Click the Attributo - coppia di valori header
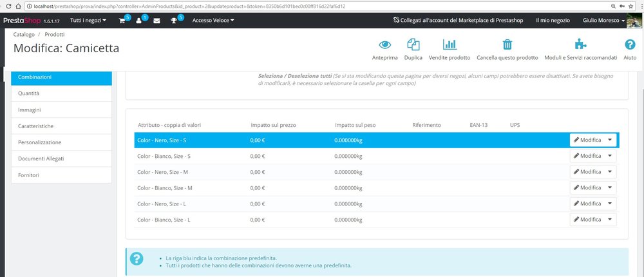The width and height of the screenshot is (644, 277). coord(169,125)
